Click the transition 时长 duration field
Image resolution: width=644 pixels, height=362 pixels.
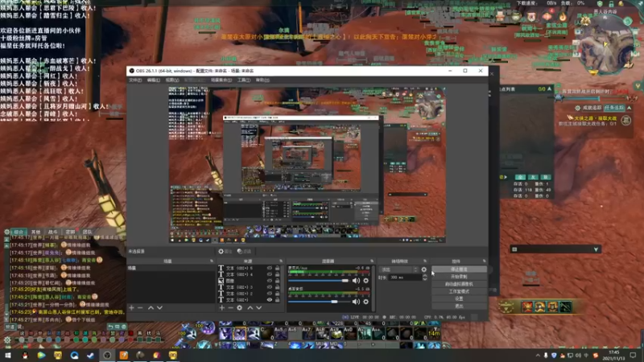click(x=405, y=278)
